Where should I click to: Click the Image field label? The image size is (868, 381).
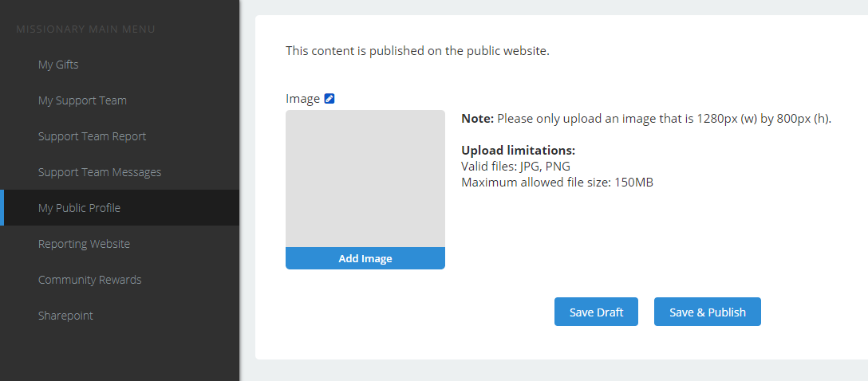tap(302, 99)
